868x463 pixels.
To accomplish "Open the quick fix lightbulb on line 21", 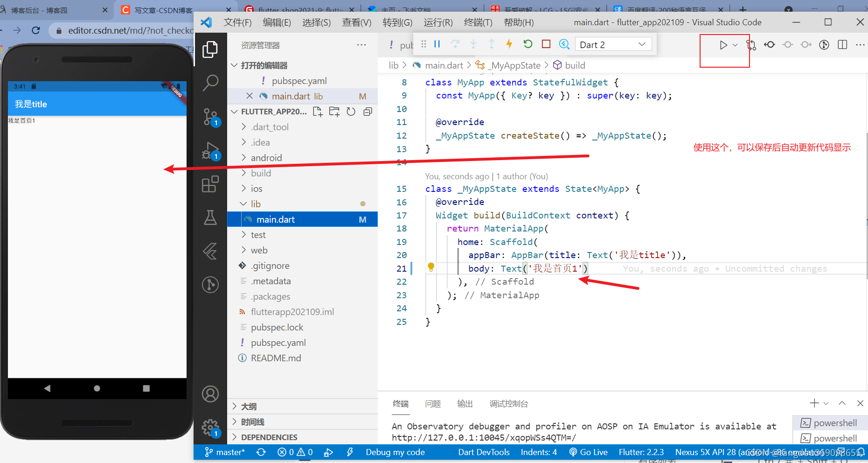I will click(431, 267).
